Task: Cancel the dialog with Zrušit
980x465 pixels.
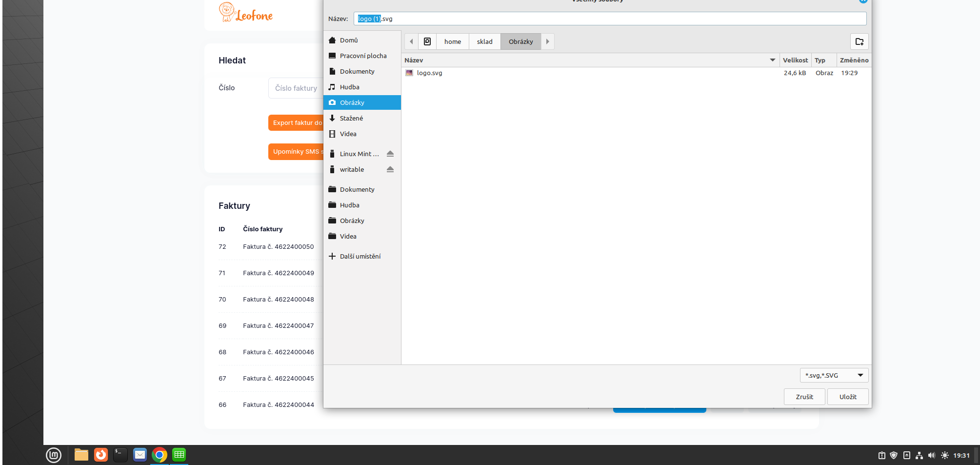Action: [804, 397]
